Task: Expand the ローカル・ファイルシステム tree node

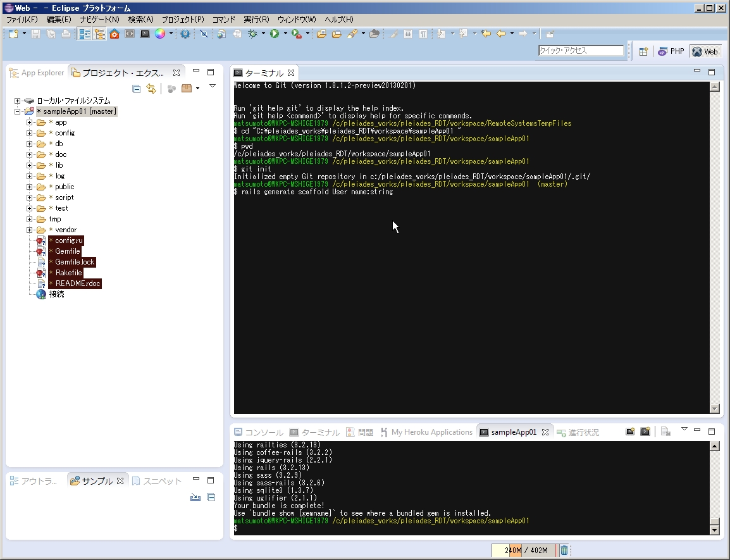Action: (x=18, y=101)
